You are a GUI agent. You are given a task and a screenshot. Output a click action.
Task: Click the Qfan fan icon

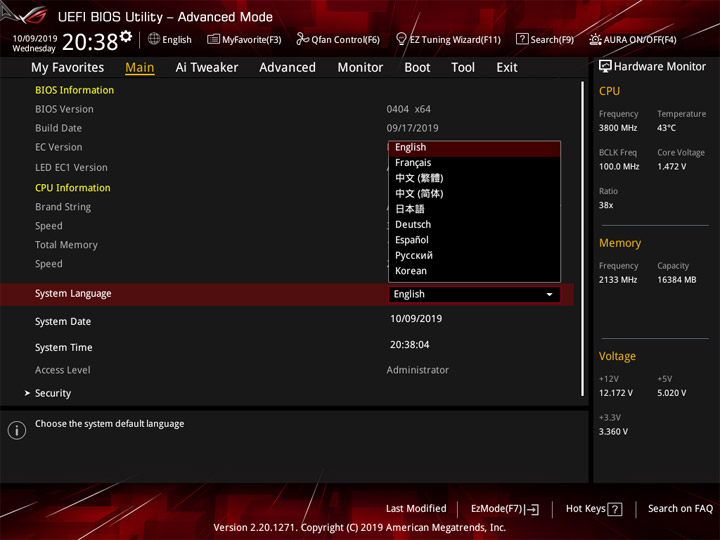tap(302, 39)
